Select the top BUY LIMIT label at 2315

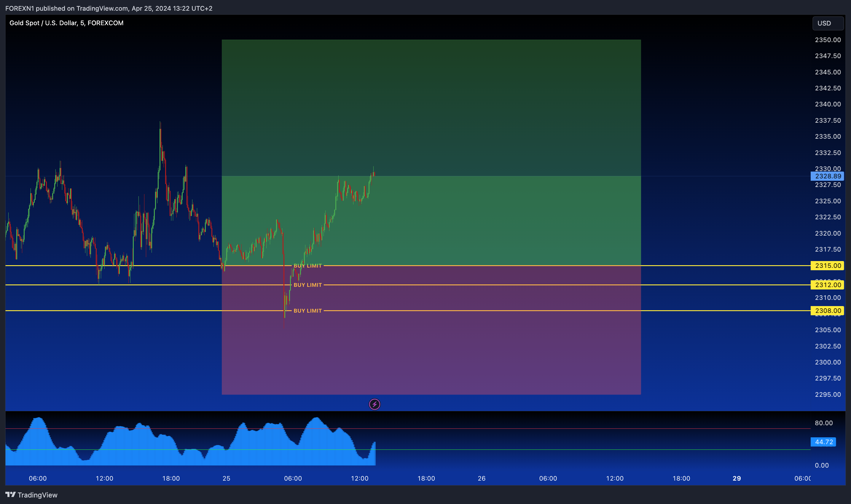(x=307, y=266)
